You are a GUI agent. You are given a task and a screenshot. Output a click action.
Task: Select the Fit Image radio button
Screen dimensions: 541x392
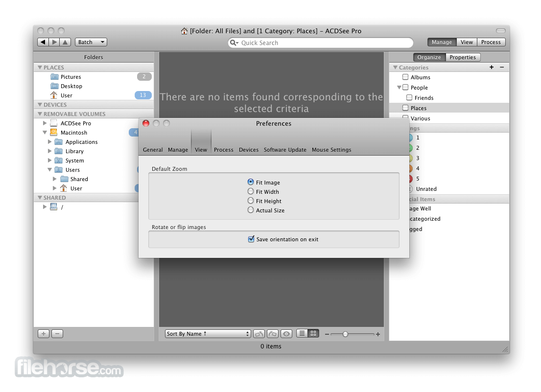(251, 182)
